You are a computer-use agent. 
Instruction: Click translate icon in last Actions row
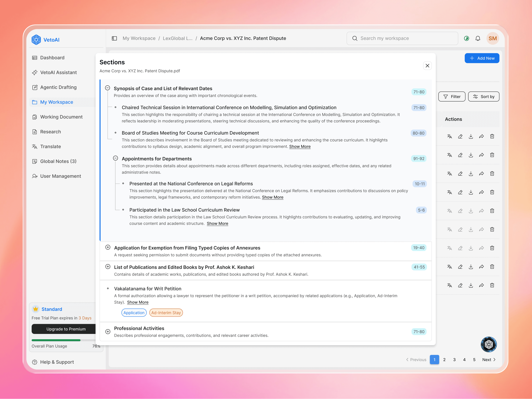pos(449,285)
